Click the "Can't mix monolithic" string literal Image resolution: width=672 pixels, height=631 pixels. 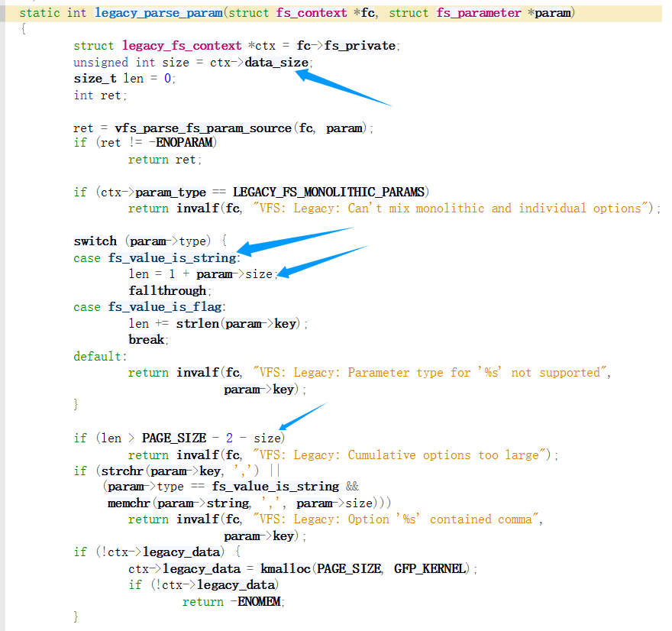coord(449,209)
